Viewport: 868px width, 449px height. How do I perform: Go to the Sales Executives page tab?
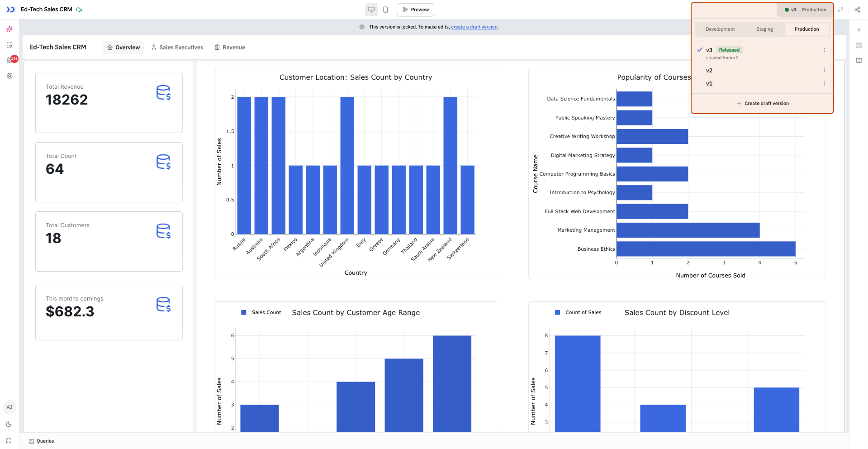pyautogui.click(x=177, y=47)
